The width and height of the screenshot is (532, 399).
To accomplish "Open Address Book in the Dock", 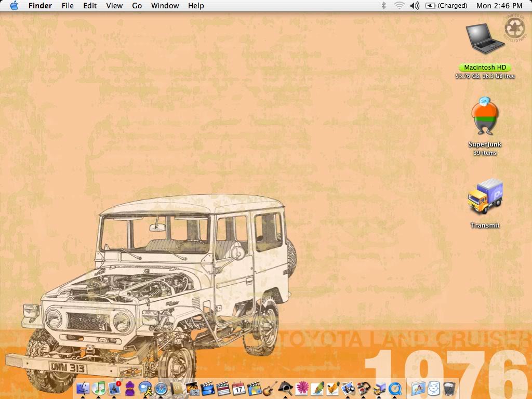I will (177, 388).
